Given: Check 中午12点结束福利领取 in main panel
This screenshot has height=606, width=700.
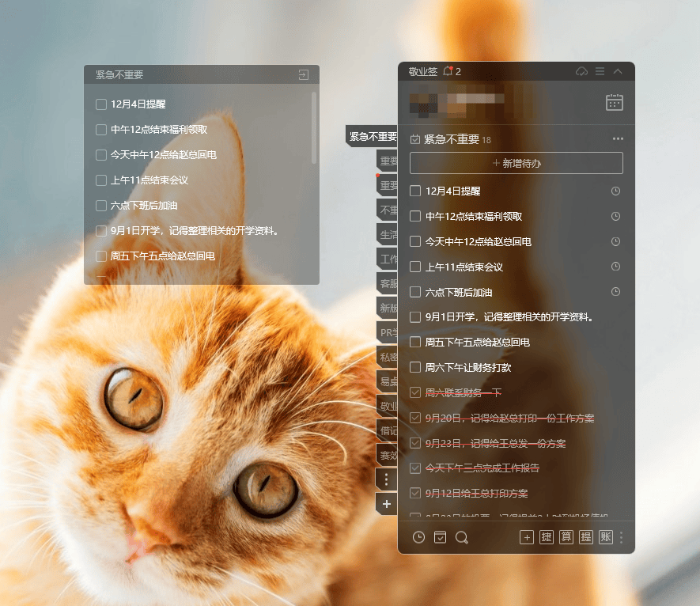Looking at the screenshot, I should tap(415, 217).
